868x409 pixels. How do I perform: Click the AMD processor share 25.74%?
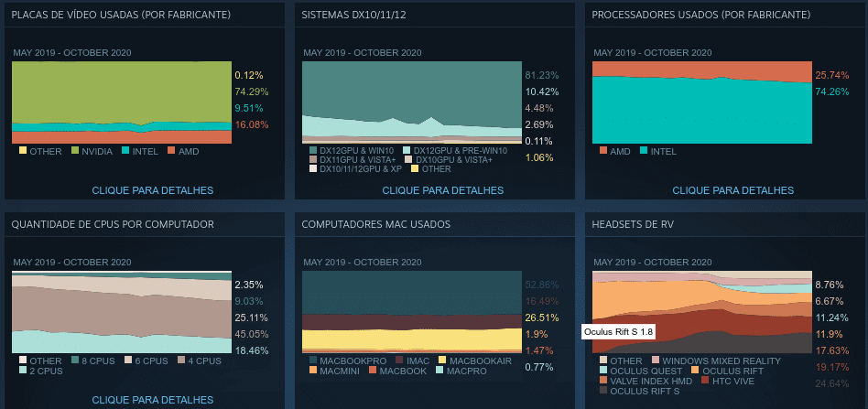tap(832, 75)
